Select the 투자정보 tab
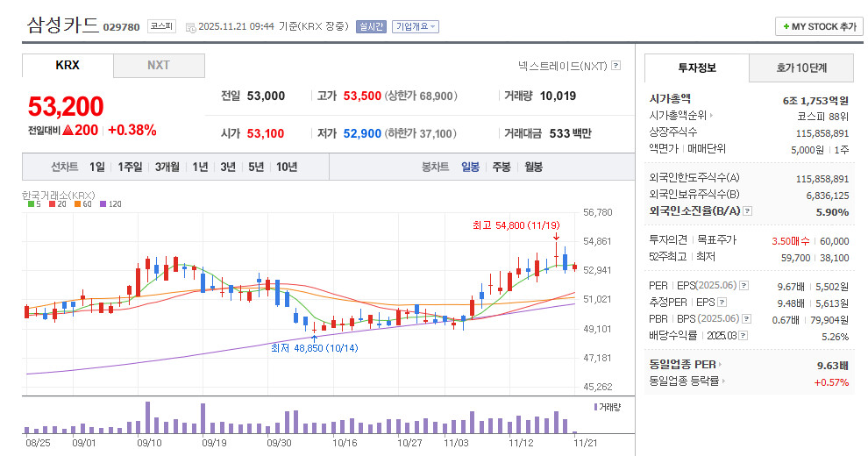Screen dimensions: 868x456 pyautogui.click(x=697, y=68)
